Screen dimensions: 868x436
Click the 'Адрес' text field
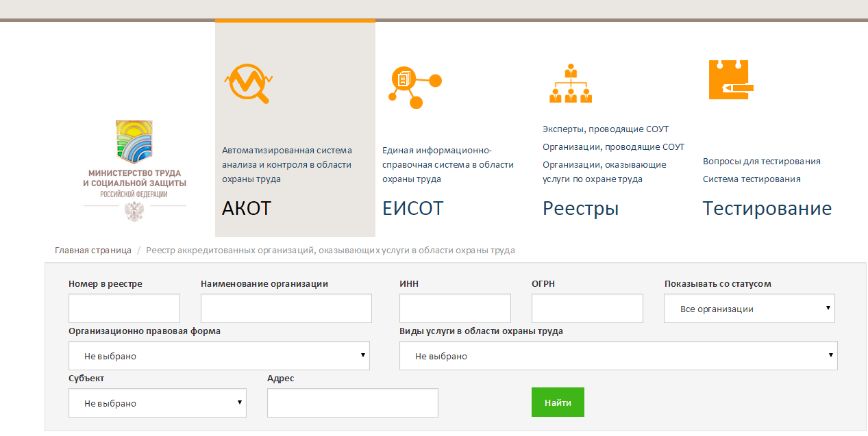(352, 402)
